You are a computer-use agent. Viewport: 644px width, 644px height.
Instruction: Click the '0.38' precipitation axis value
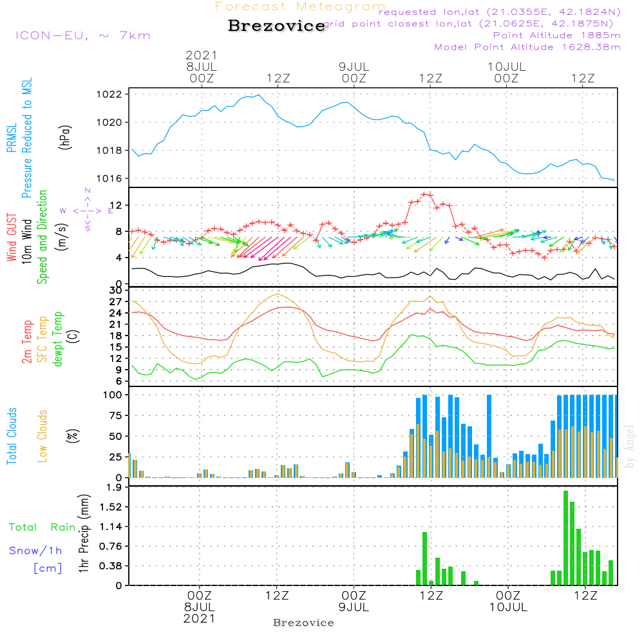111,566
